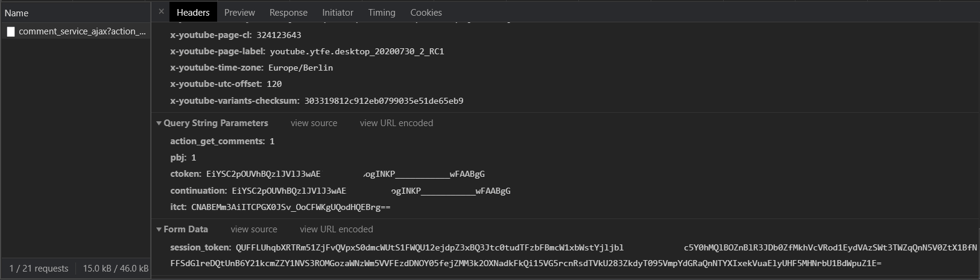
Task: Click the x-youtube-variants-checksum header value
Action: [x=384, y=101]
